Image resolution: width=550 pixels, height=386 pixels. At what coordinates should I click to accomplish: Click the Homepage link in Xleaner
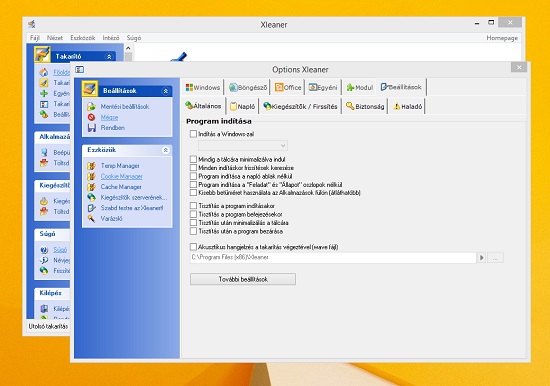click(x=502, y=38)
